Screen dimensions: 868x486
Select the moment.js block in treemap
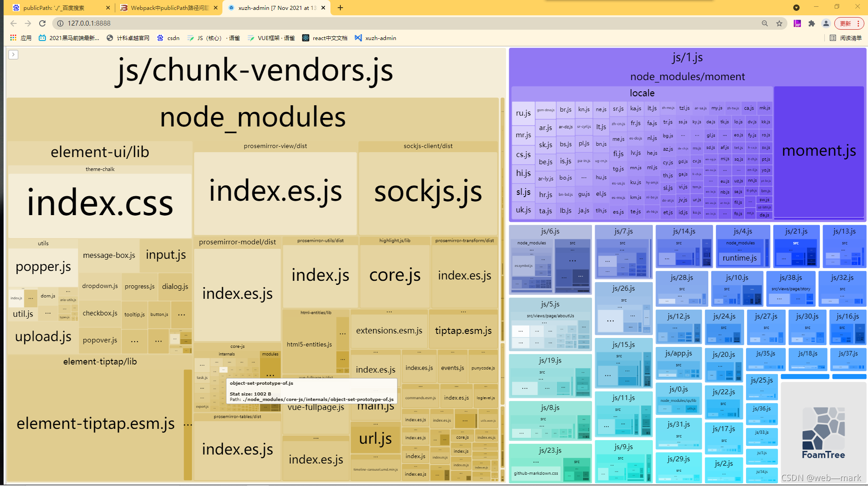point(819,152)
